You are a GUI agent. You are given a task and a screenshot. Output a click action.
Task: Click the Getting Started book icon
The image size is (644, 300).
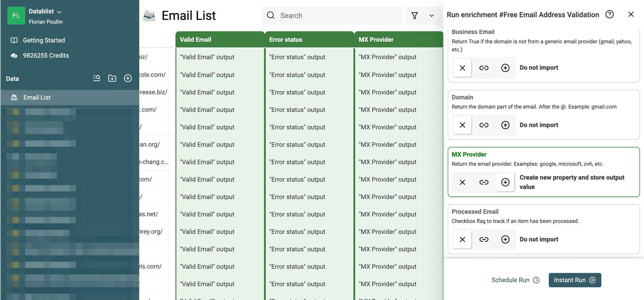14,40
